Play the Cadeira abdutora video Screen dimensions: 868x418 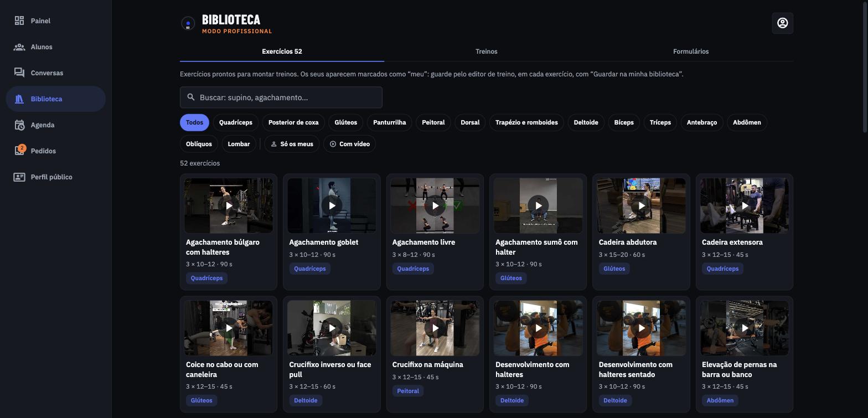click(641, 205)
